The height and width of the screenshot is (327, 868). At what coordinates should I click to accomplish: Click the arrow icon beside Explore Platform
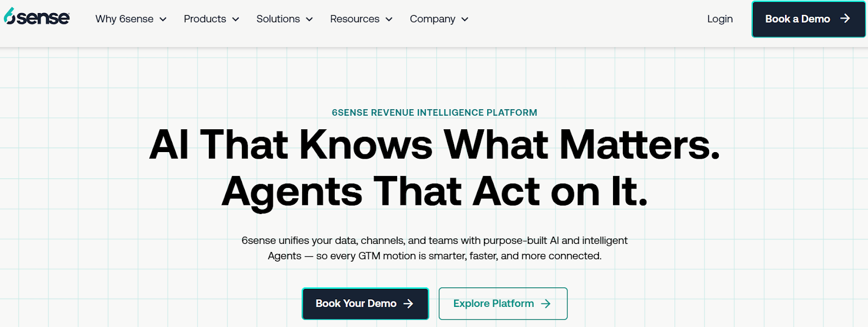pyautogui.click(x=546, y=304)
